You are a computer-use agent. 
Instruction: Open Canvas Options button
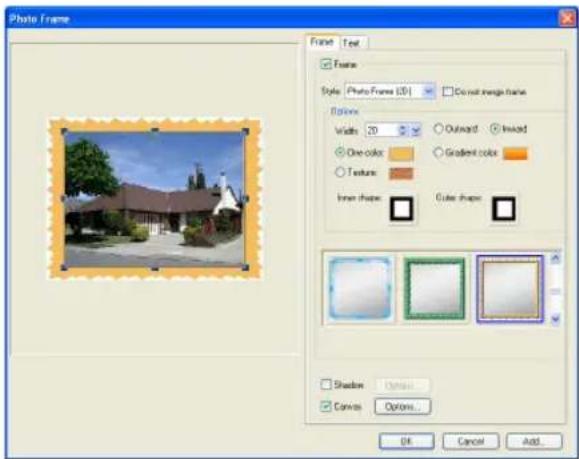403,407
